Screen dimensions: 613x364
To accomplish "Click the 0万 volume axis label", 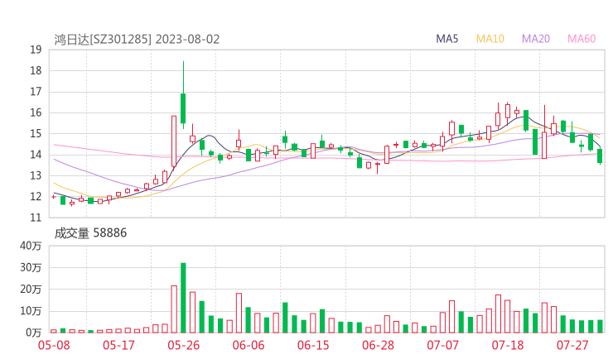I will [x=34, y=333].
